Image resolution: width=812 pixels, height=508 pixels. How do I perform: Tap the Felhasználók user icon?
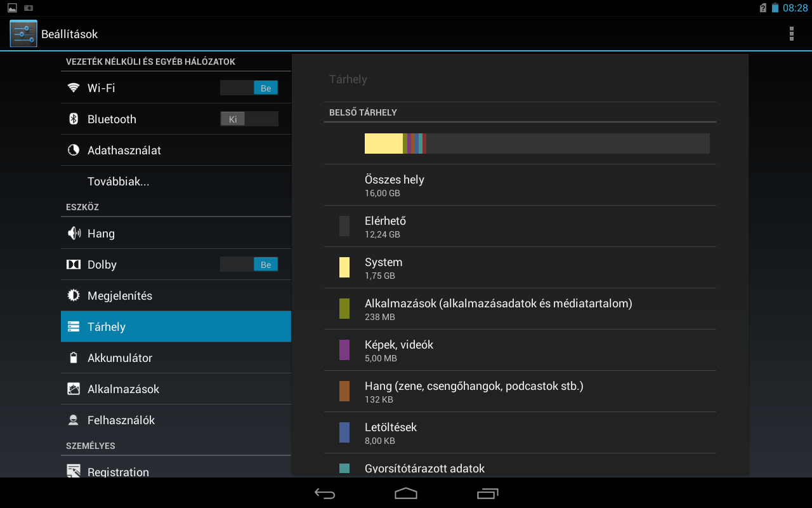[74, 420]
